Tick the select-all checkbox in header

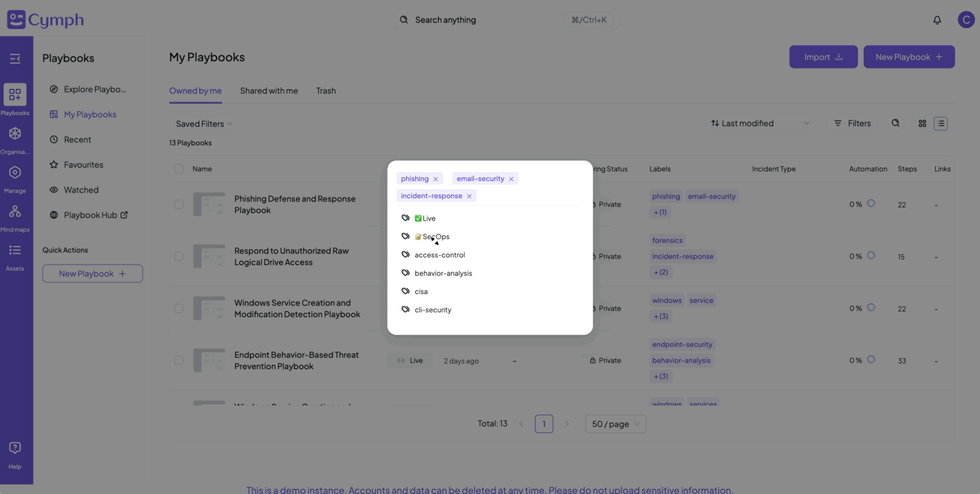point(179,169)
